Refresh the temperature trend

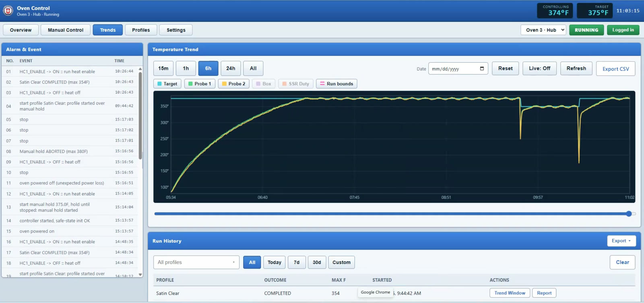coord(576,68)
